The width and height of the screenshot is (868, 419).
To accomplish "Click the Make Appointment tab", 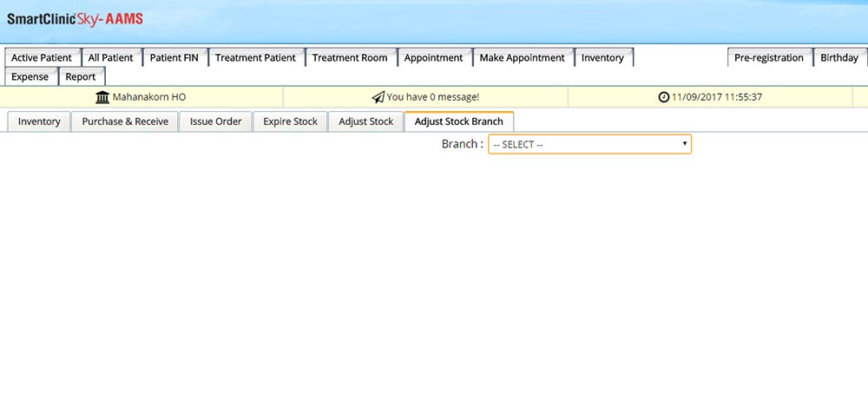I will click(522, 58).
